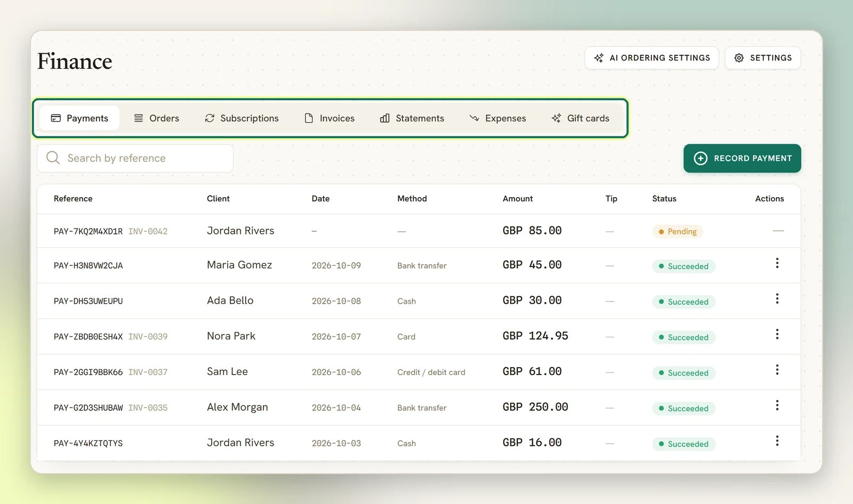Screen dimensions: 853x504
Task: Click the refresh icon on Subscriptions tab
Action: click(210, 118)
